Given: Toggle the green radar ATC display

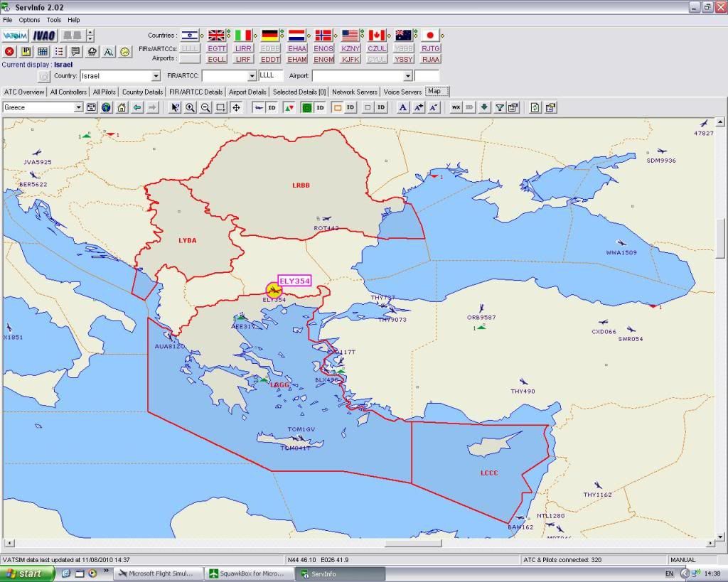Looking at the screenshot, I should click(x=306, y=107).
